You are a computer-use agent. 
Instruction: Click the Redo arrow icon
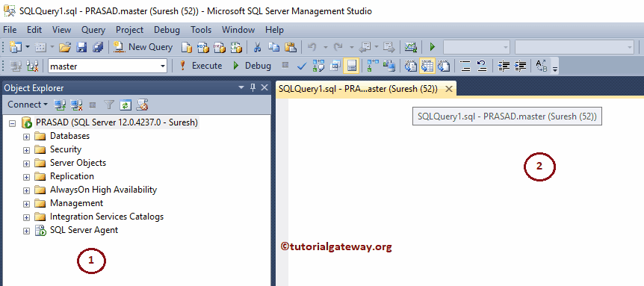[x=338, y=47]
